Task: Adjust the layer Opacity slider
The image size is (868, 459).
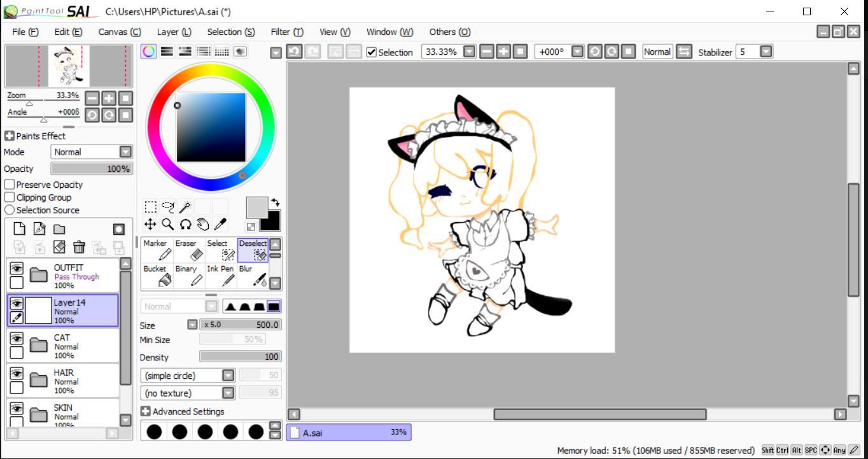Action: (92, 169)
